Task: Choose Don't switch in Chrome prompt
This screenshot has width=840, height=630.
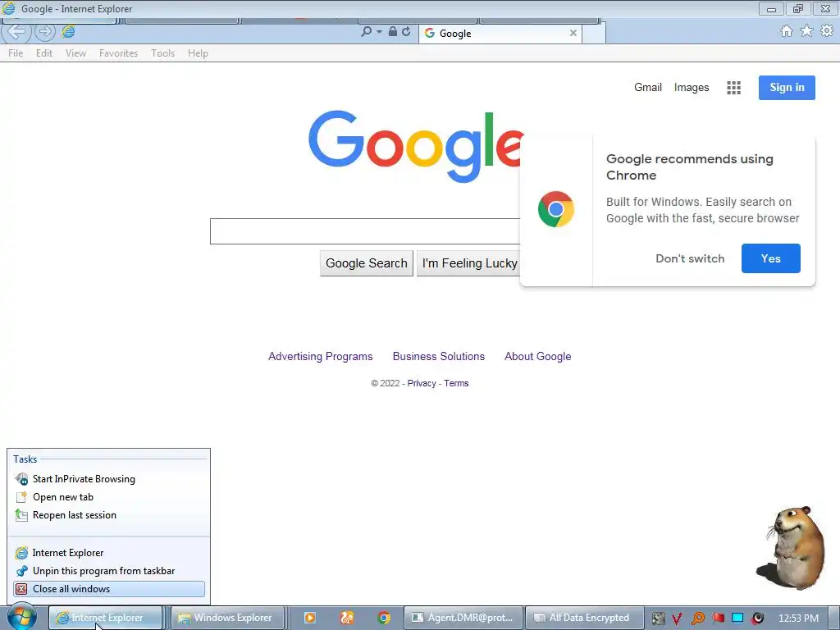Action: (690, 258)
